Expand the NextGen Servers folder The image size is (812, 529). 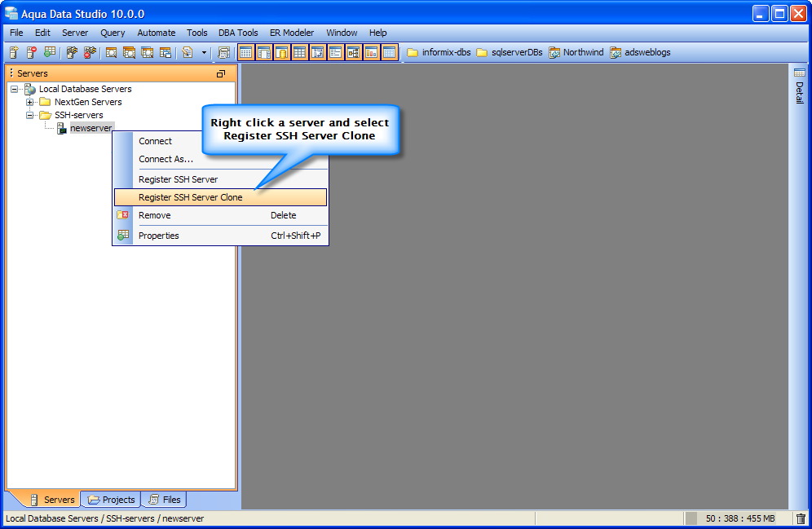(x=30, y=102)
